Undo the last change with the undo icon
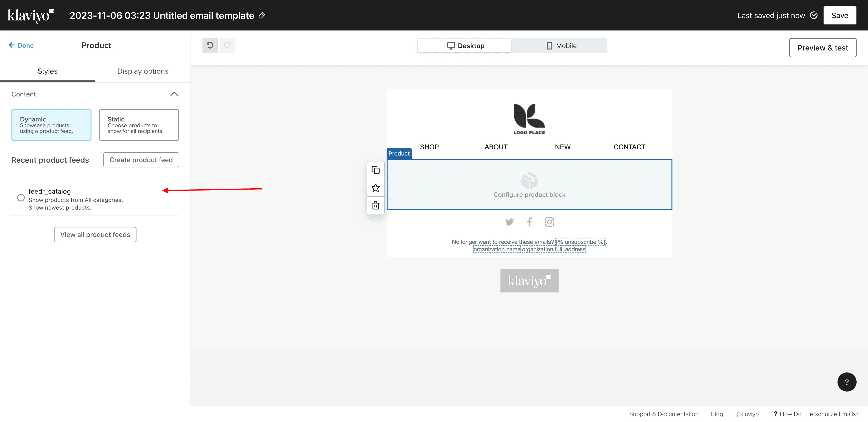 [210, 45]
